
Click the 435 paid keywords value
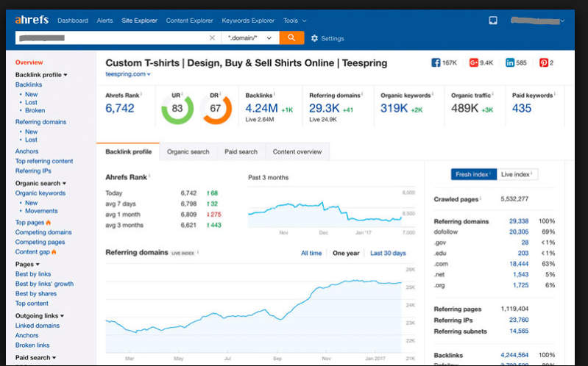[x=522, y=108]
